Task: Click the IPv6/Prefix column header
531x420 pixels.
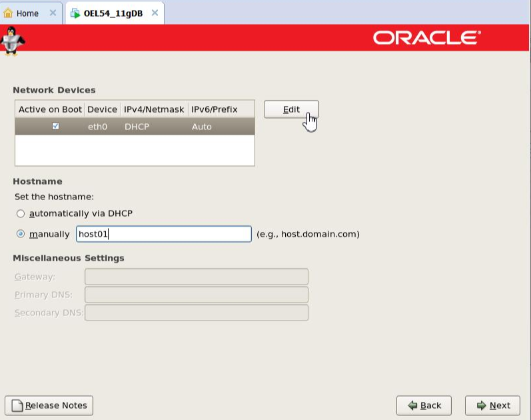Action: (221, 109)
